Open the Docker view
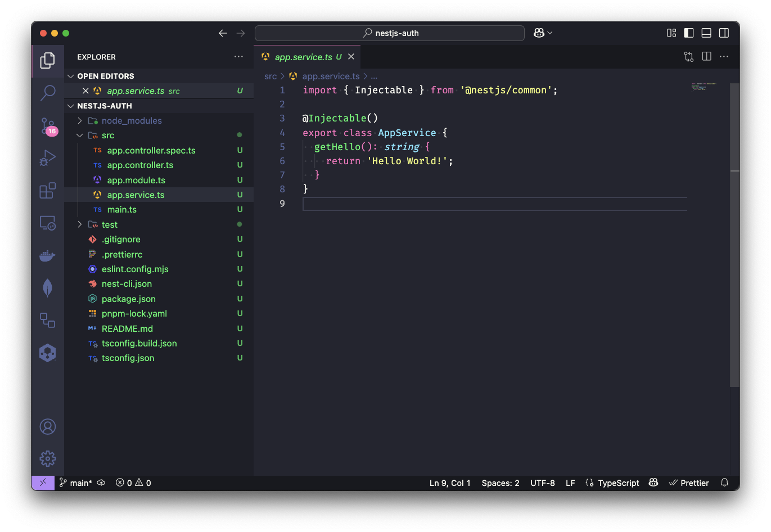 (48, 256)
